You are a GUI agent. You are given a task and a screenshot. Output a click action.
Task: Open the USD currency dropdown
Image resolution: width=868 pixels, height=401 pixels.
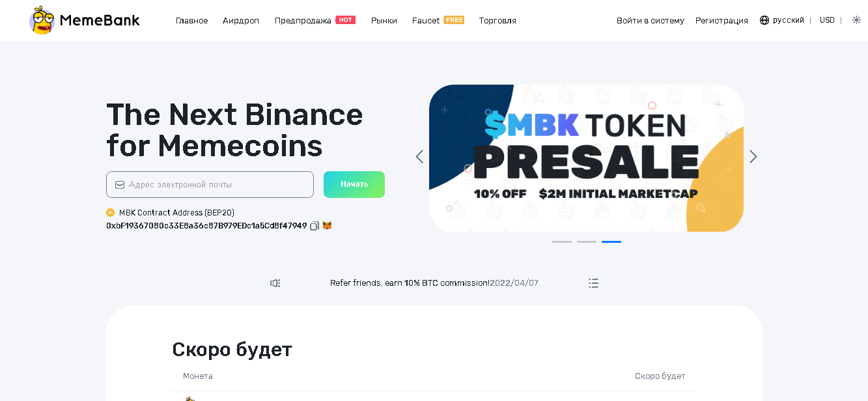click(x=827, y=20)
